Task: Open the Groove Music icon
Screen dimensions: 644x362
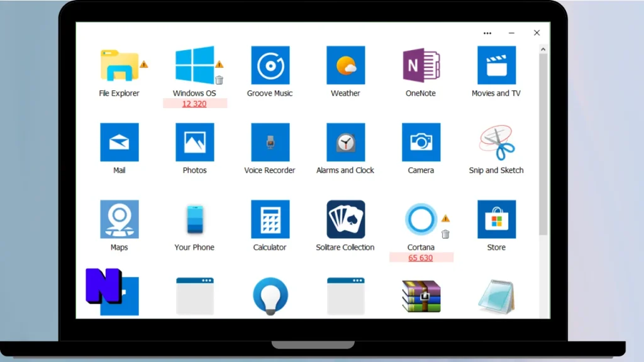Action: tap(270, 65)
